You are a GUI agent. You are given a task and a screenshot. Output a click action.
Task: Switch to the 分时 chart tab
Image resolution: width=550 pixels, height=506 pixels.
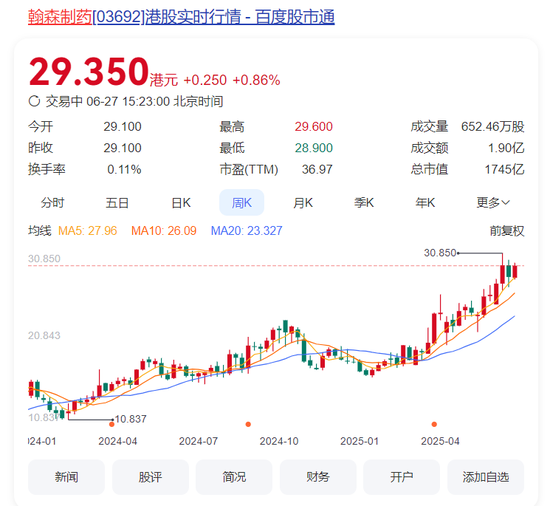(52, 202)
